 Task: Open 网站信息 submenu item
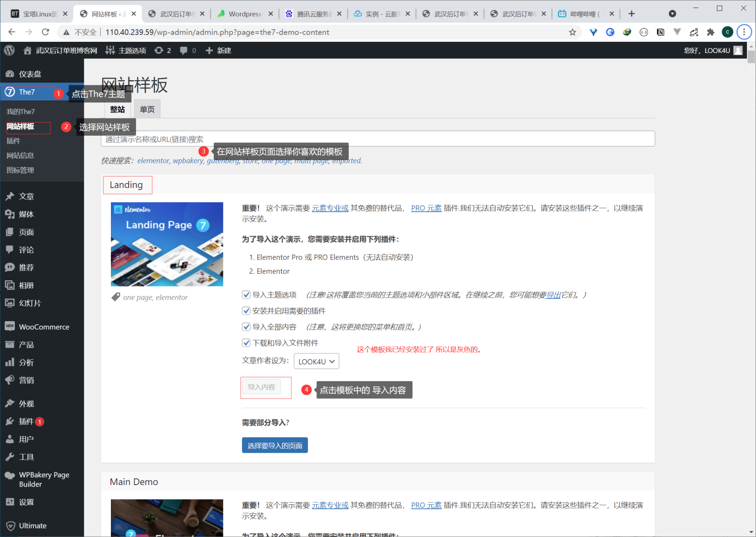click(20, 155)
